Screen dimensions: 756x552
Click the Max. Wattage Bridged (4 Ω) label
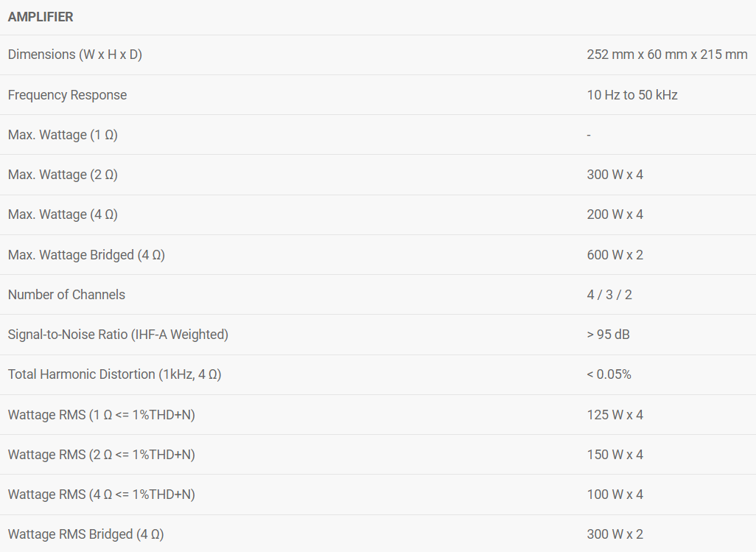click(86, 255)
